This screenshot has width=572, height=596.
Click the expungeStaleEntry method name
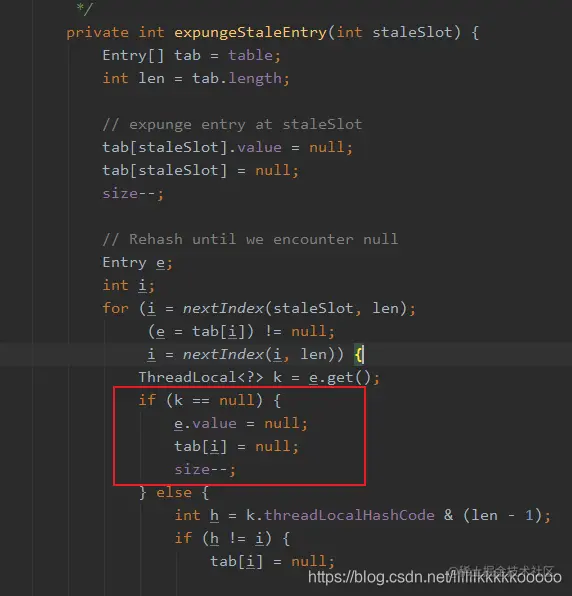pyautogui.click(x=250, y=32)
